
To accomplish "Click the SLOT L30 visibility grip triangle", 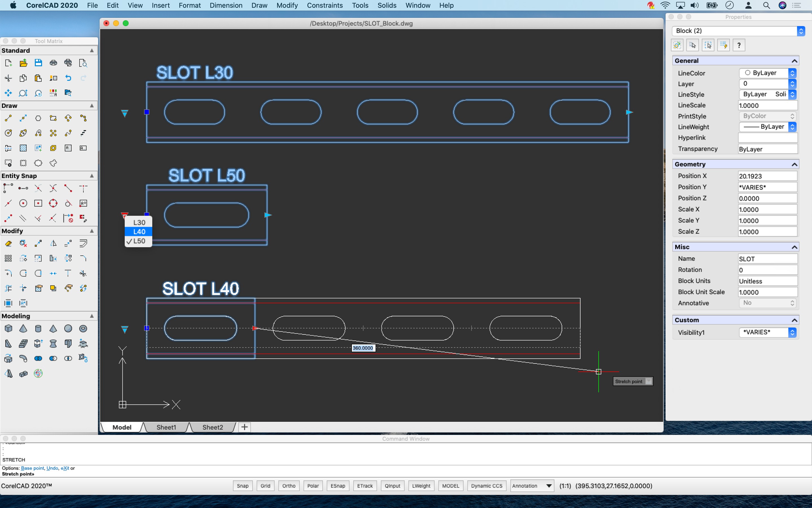I will pyautogui.click(x=125, y=113).
